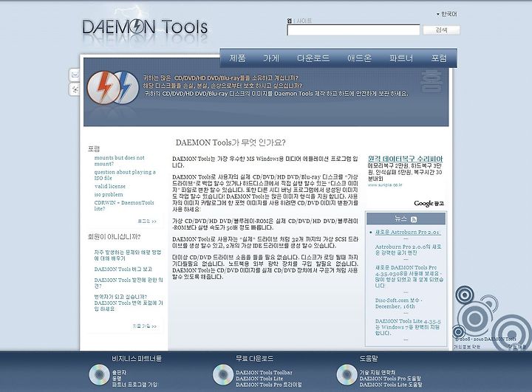The image size is (532, 392).
Task: Click the Google 광고 logo
Action: 429,204
